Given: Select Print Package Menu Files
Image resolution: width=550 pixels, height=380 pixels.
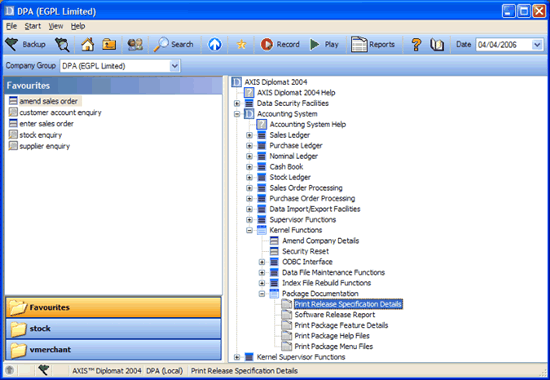Looking at the screenshot, I should [x=334, y=346].
